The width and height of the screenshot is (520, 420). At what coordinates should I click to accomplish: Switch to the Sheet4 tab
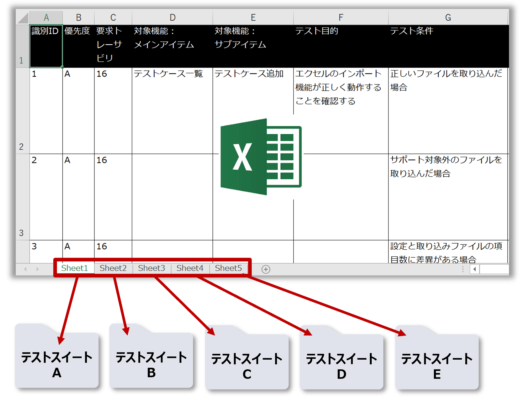[190, 268]
